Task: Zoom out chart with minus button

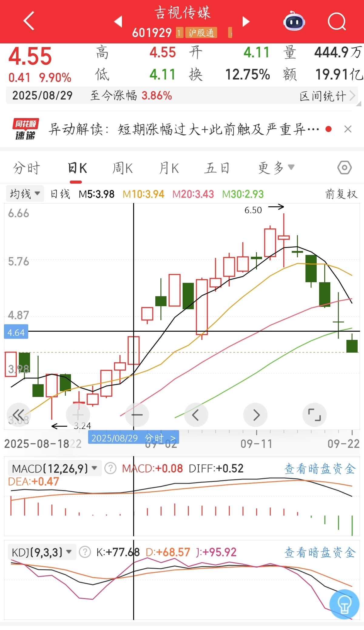Action: tap(137, 415)
